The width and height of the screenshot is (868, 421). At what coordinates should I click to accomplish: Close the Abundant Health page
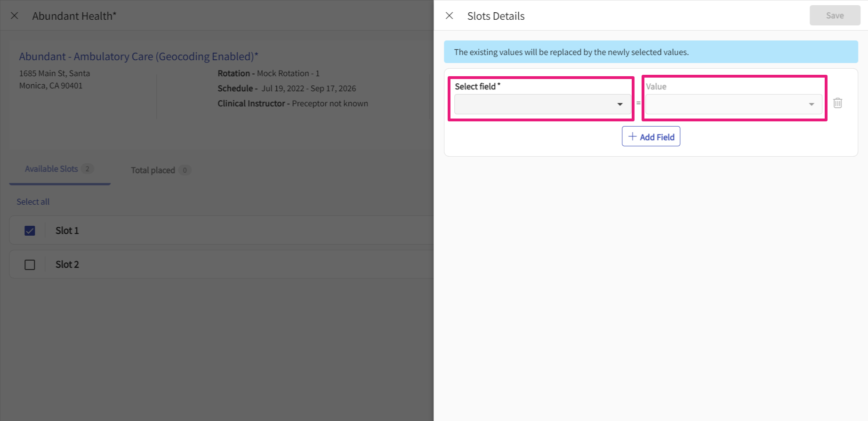(15, 16)
